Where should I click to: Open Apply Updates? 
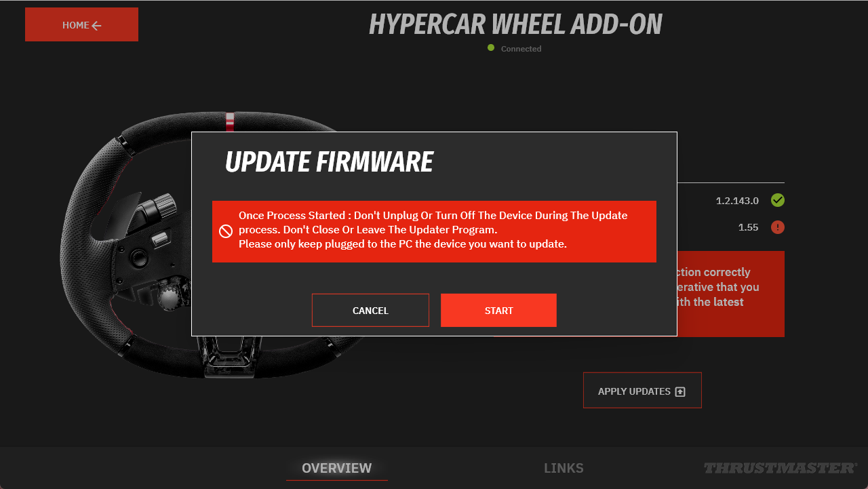point(642,391)
